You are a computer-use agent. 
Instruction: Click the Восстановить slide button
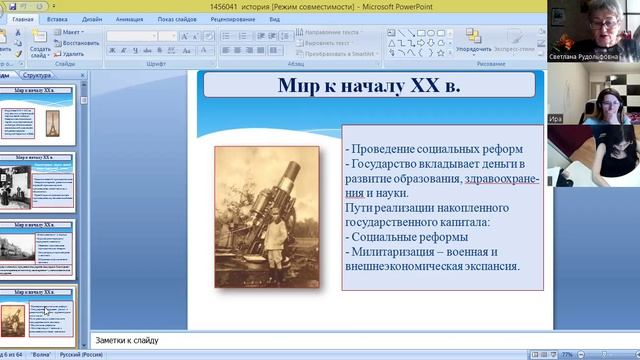click(77, 43)
